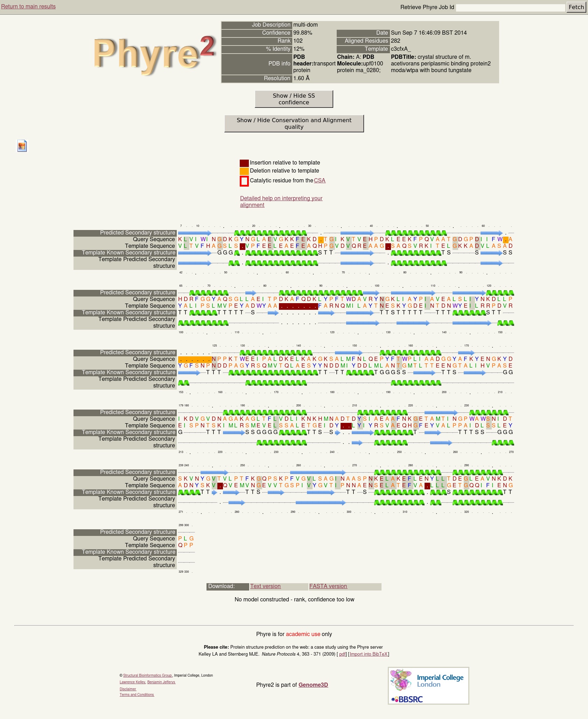Click the red catalytic residue legend box
Screen dimensions: 588x719
tap(244, 181)
